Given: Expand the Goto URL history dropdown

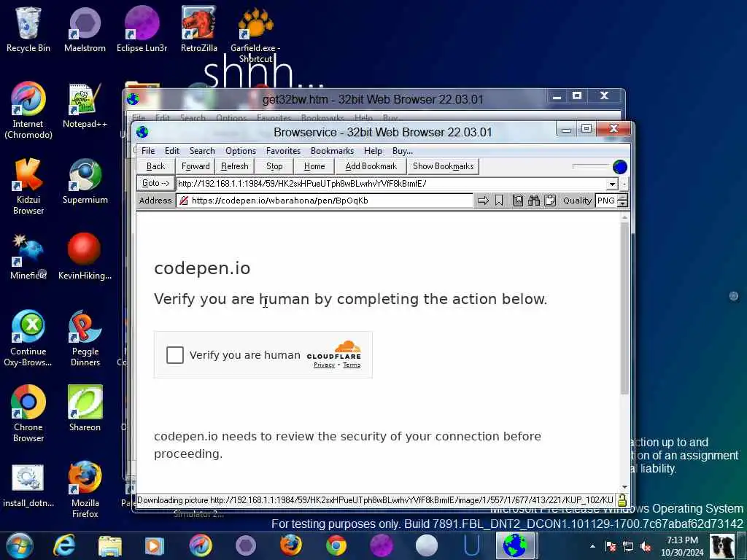Looking at the screenshot, I should 612,184.
